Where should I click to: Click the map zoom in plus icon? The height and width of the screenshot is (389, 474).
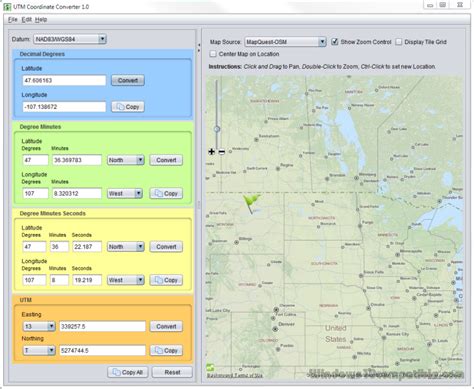211,152
